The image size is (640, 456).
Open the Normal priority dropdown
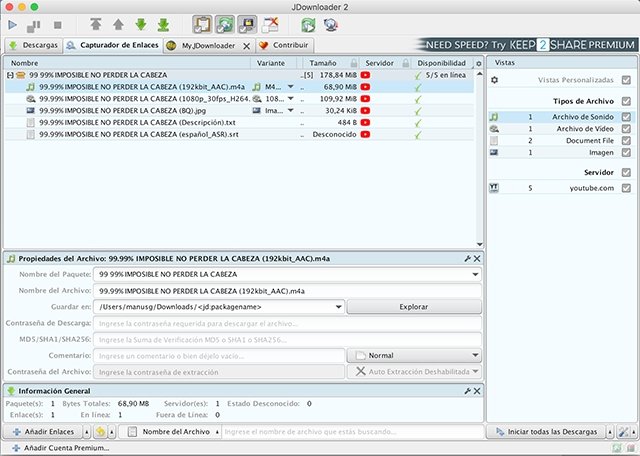[x=414, y=356]
